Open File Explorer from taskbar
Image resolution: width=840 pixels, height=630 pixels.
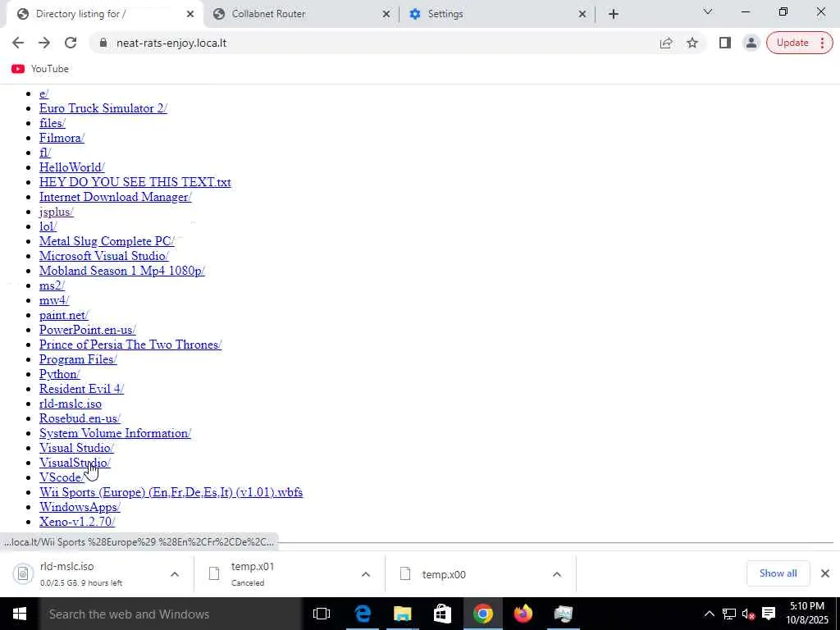[x=402, y=614]
